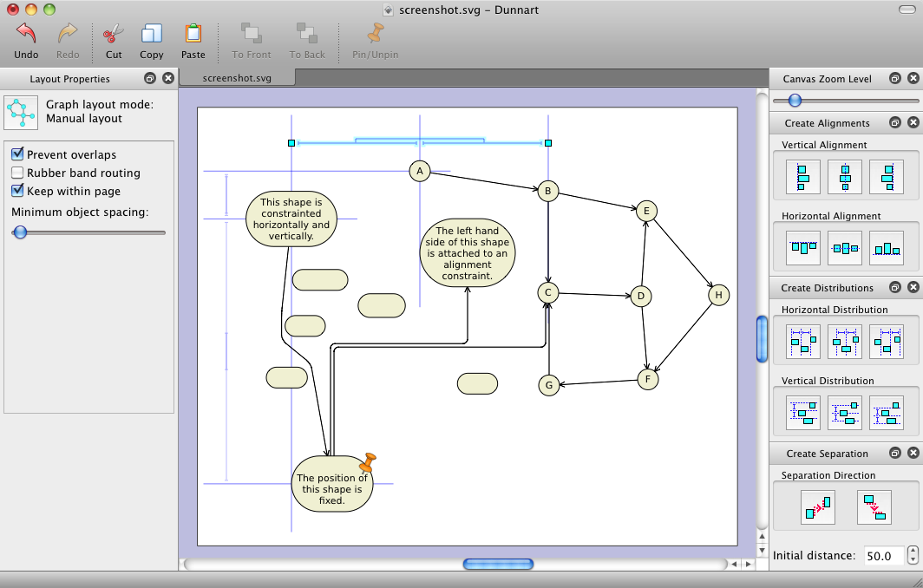Pick the first horizontal distribution icon
This screenshot has width=923, height=588.
(802, 342)
